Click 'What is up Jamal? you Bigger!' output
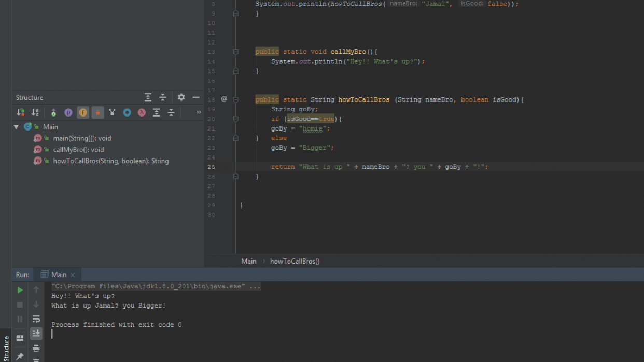 click(108, 306)
